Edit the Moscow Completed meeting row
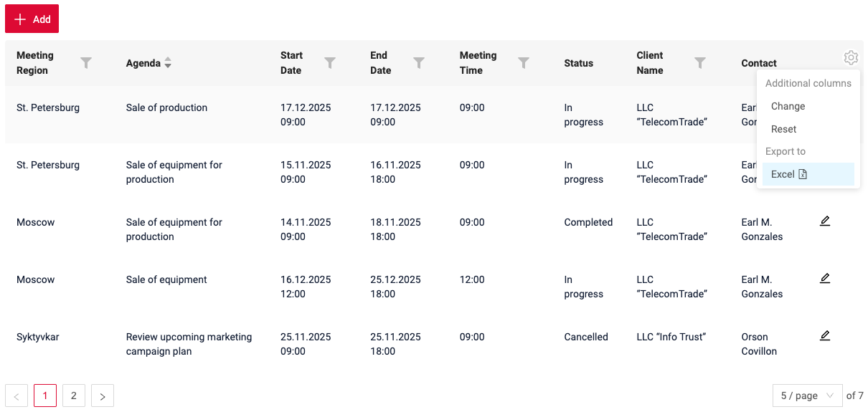868x412 pixels. [x=825, y=221]
